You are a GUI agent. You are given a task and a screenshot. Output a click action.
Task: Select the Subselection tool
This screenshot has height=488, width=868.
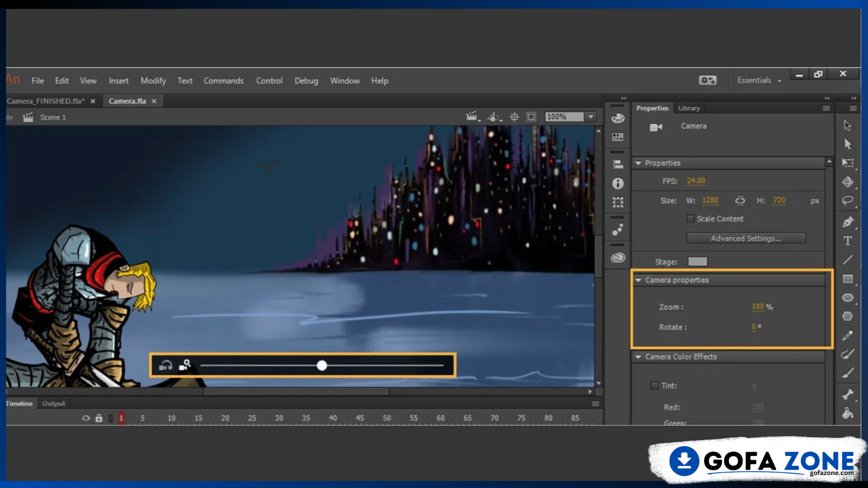[848, 144]
